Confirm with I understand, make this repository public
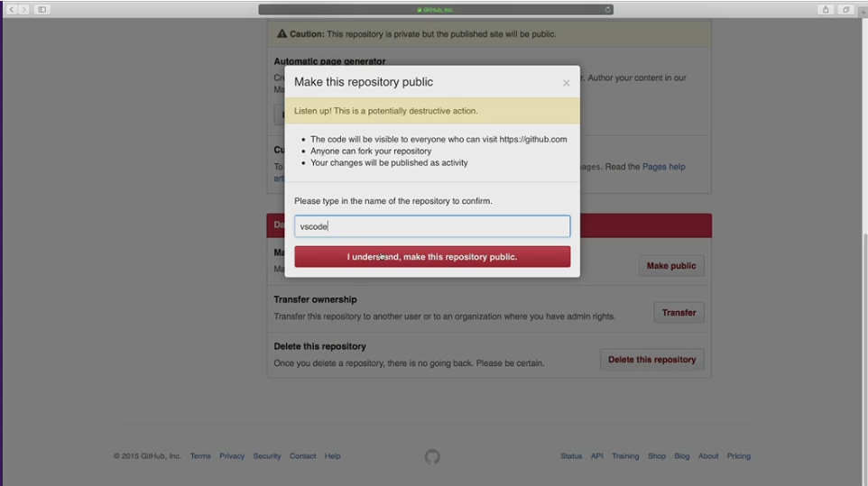Viewport: 868px width, 486px height. click(x=432, y=257)
